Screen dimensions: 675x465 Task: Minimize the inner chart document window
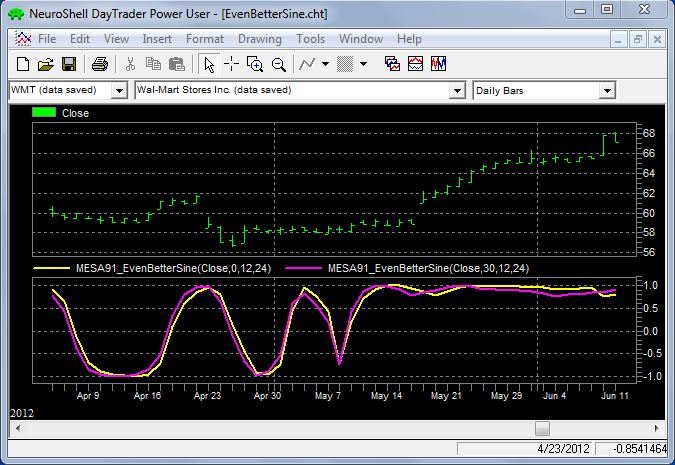[x=618, y=40]
